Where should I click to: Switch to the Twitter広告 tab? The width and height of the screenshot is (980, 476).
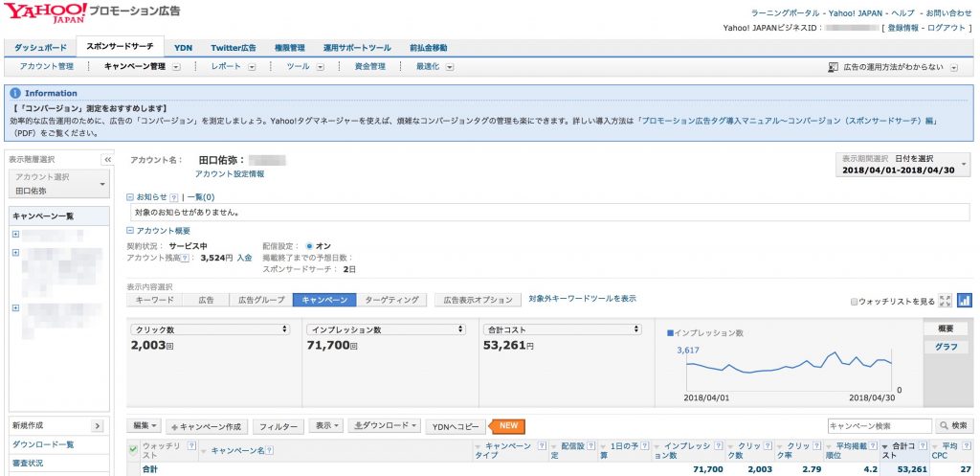234,48
